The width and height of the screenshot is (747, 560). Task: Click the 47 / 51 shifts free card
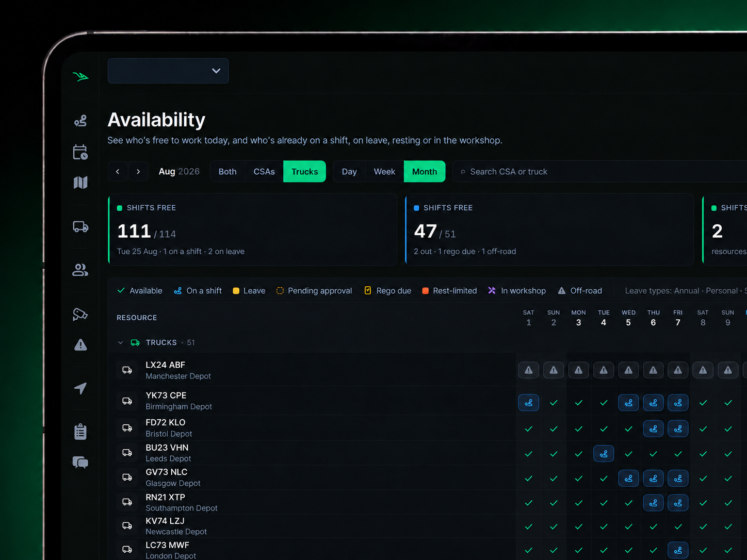coord(549,229)
